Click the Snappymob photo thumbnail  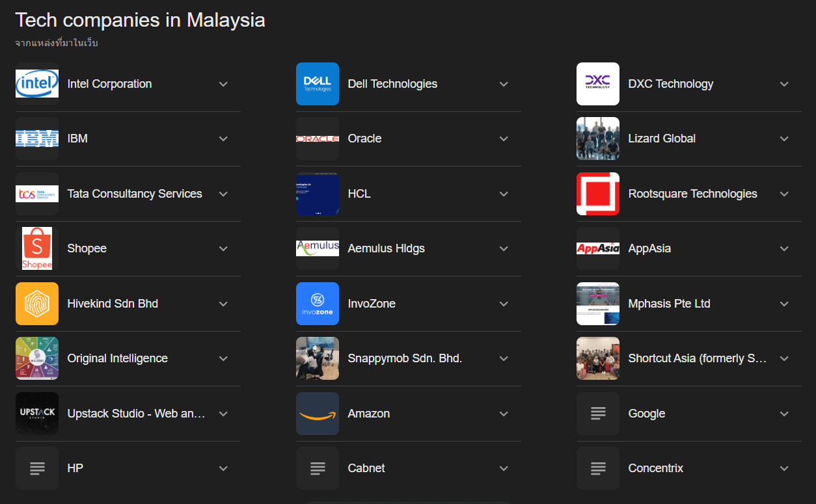(x=318, y=358)
